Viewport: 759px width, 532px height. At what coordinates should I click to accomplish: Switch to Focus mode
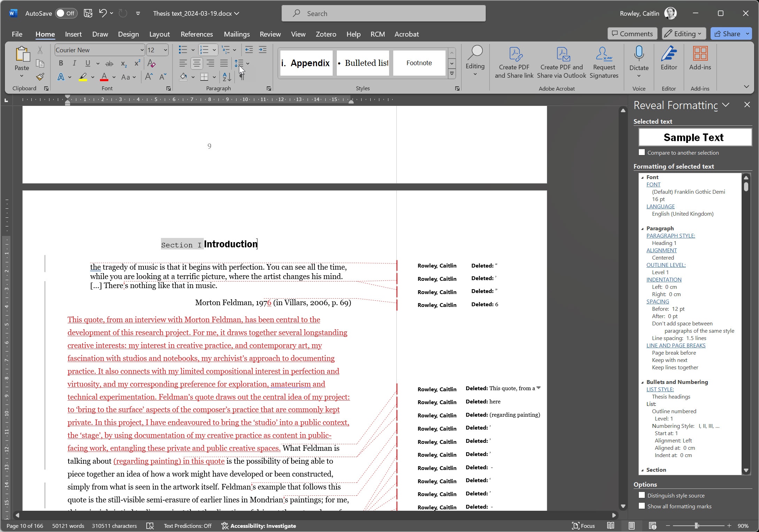click(x=583, y=526)
